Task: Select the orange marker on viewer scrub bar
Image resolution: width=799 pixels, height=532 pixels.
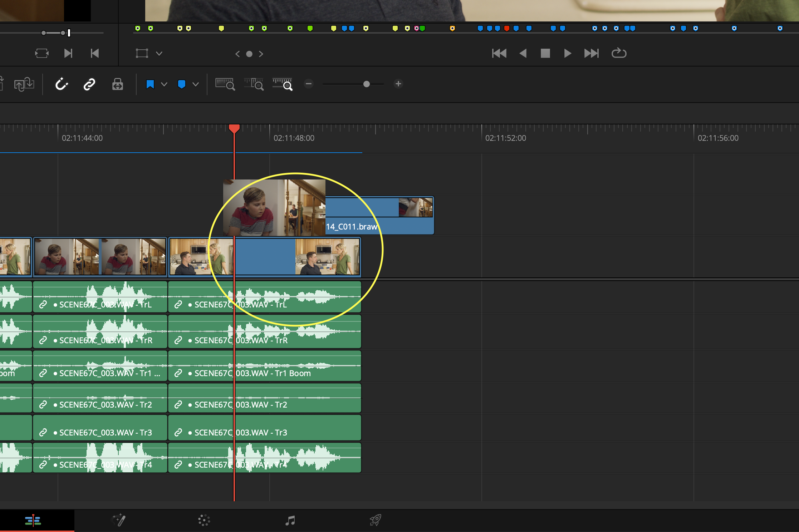Action: coord(452,28)
